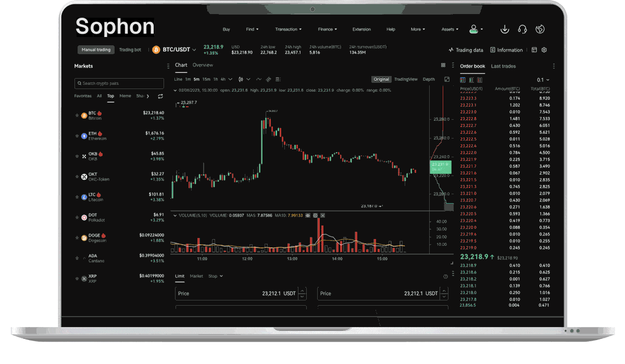Click the candlestick chart style icon

coord(241,79)
